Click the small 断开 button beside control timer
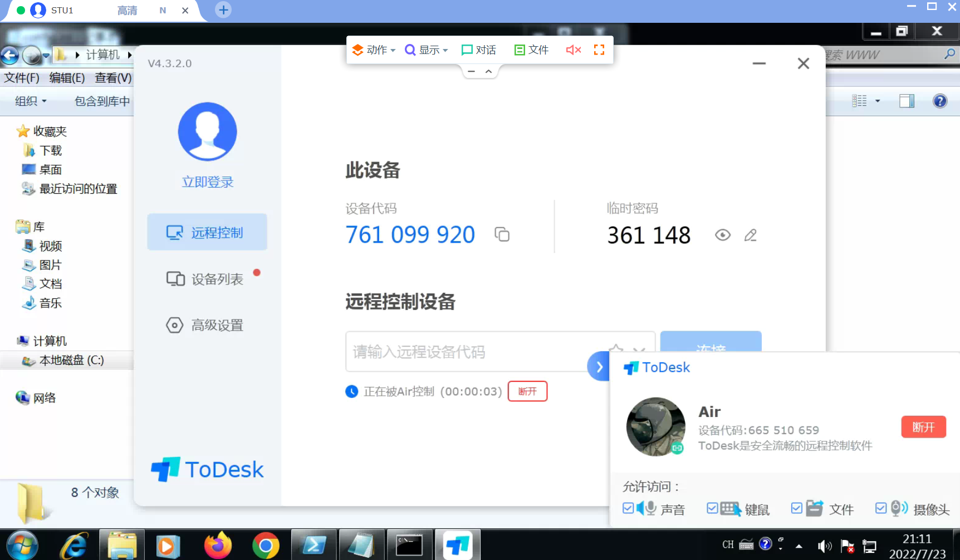 point(527,391)
